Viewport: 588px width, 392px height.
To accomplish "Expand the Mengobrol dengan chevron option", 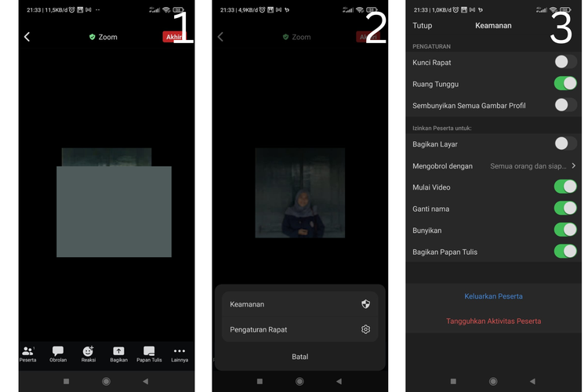I will (x=573, y=166).
